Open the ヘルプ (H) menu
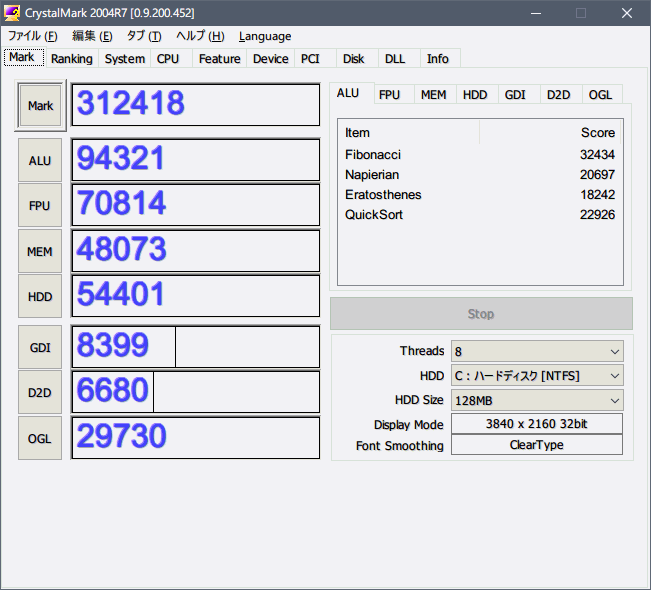The width and height of the screenshot is (651, 590). coord(200,36)
